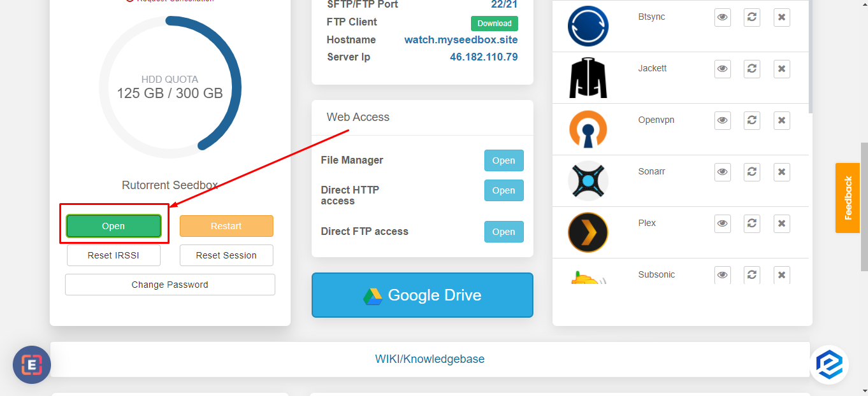Open the circular widget in the bottom-left corner
Image resolution: width=868 pixels, height=396 pixels.
pos(31,365)
